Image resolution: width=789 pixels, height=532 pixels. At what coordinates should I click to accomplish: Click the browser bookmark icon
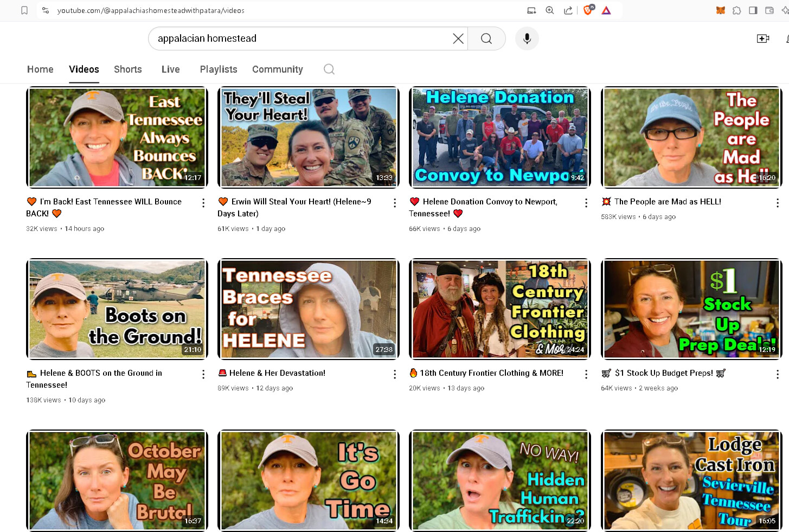pos(24,10)
